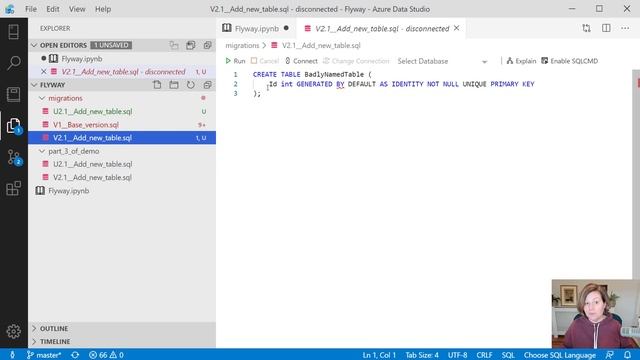
Task: Click the remote status icon in status bar
Action: coord(12,355)
